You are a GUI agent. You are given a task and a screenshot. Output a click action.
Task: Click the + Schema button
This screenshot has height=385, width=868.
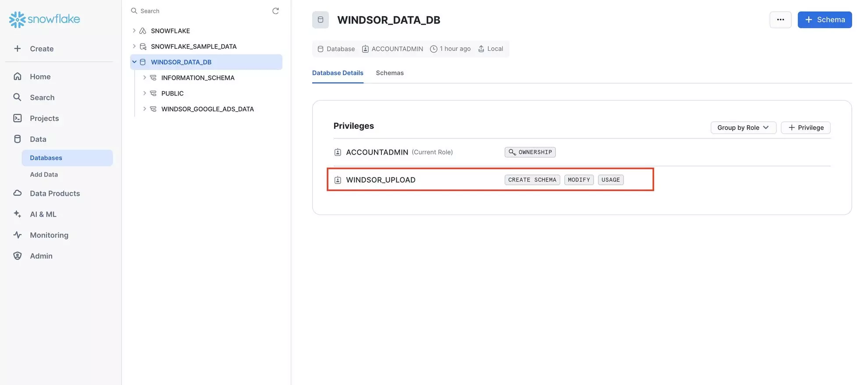click(825, 20)
